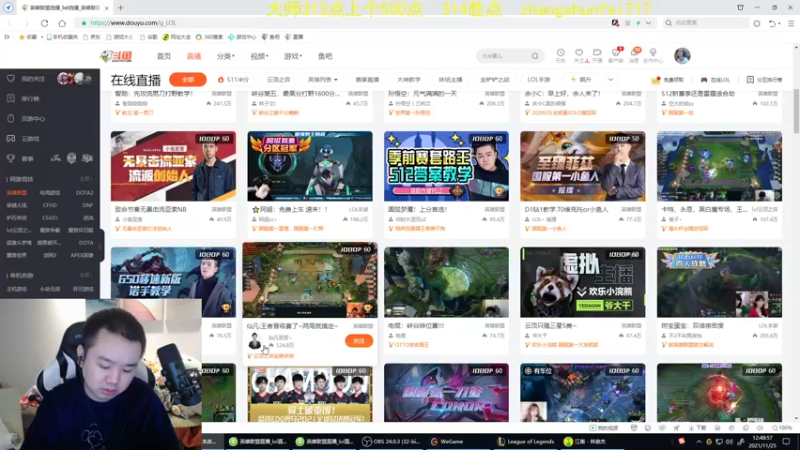The height and width of the screenshot is (450, 800).
Task: Open League of Legends in taskbar
Action: 526,441
